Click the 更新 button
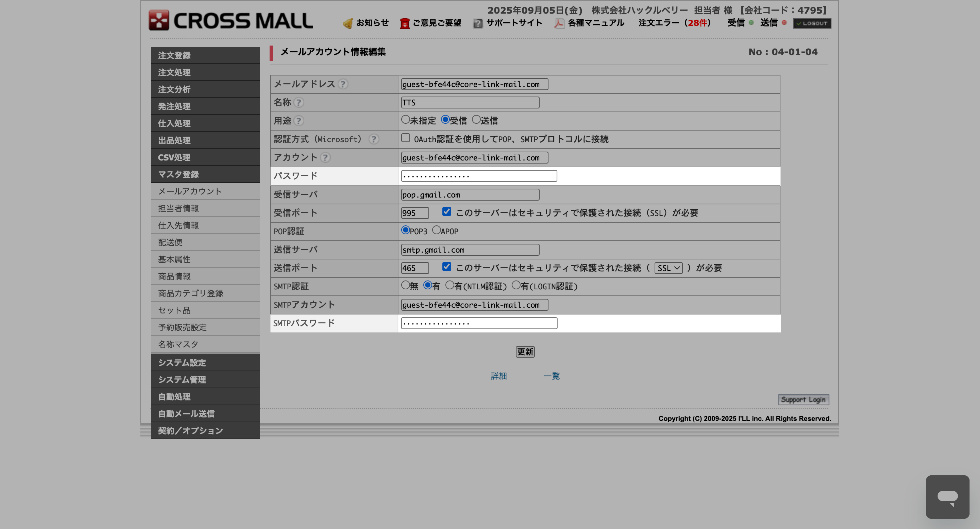Screen dimensions: 980x529 525,352
